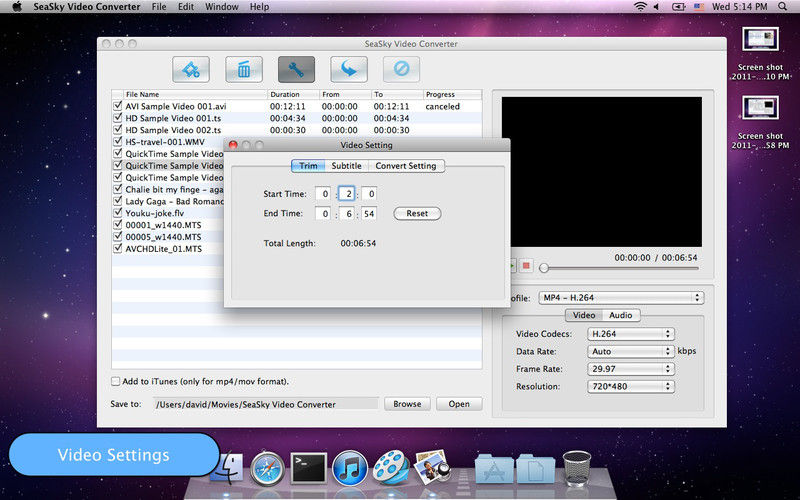The height and width of the screenshot is (500, 800).
Task: Open the Resolution 720*480 dropdown
Action: pyautogui.click(x=630, y=386)
